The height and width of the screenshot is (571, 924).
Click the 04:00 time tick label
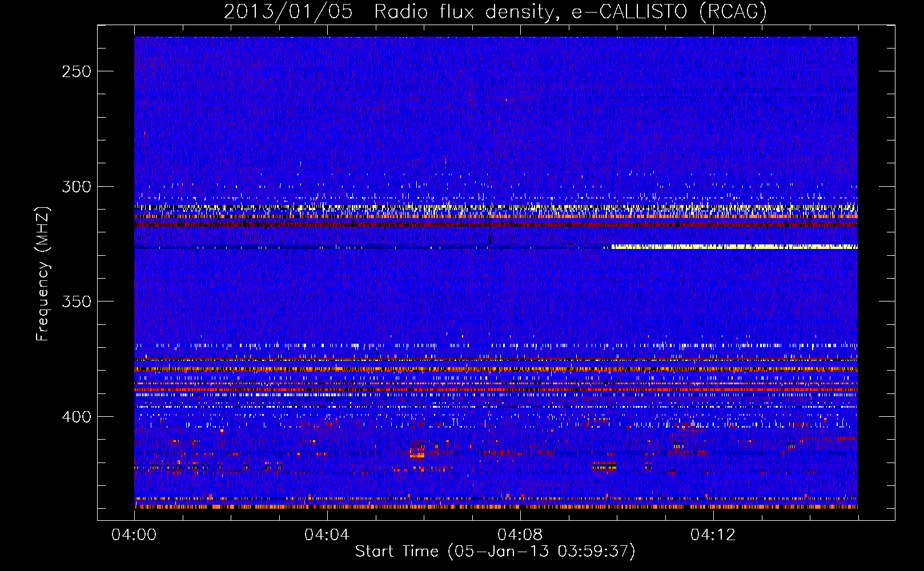134,534
